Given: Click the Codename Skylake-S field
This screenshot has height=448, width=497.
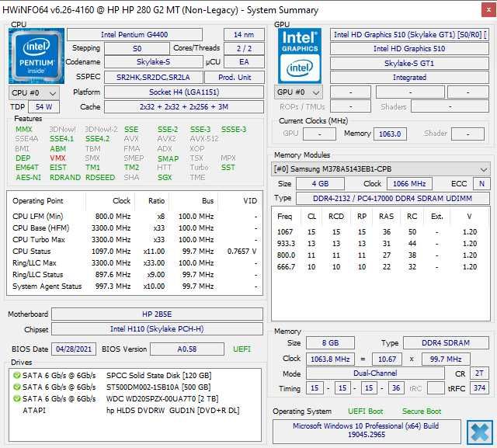Looking at the screenshot, I should [154, 62].
